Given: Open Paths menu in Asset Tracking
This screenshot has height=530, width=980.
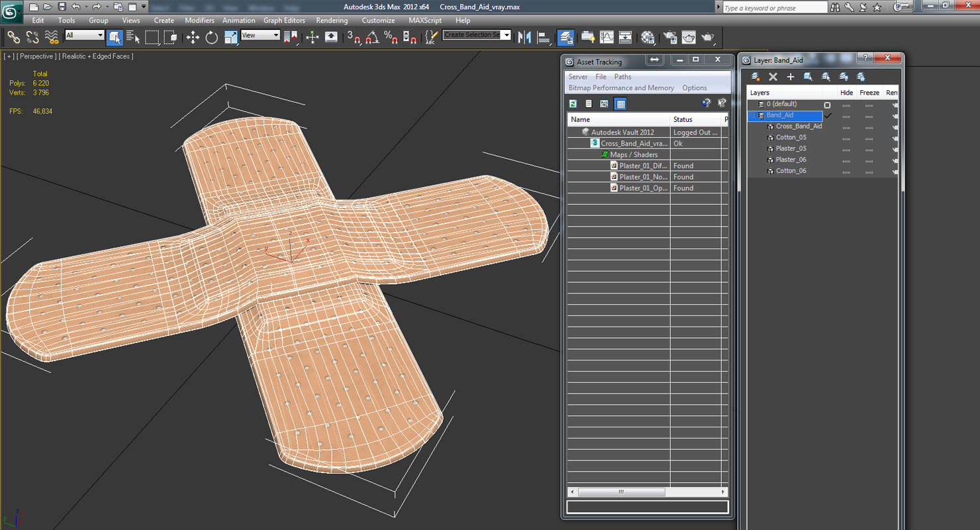Looking at the screenshot, I should (622, 77).
